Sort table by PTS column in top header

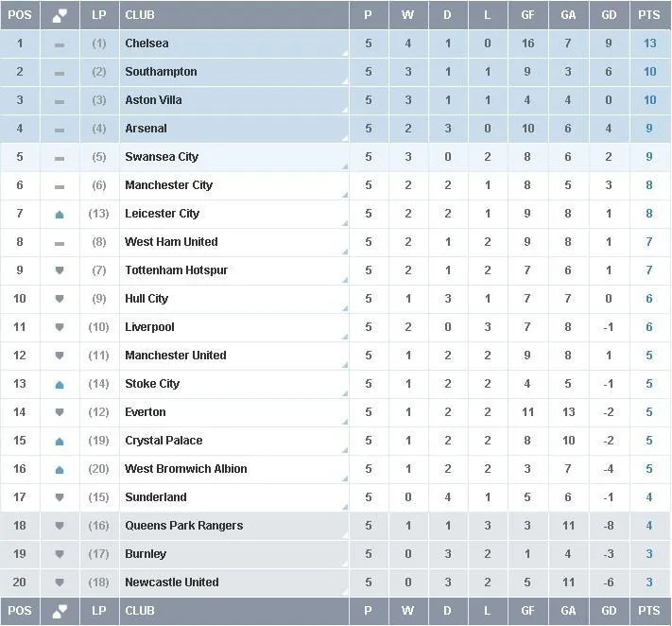[649, 15]
